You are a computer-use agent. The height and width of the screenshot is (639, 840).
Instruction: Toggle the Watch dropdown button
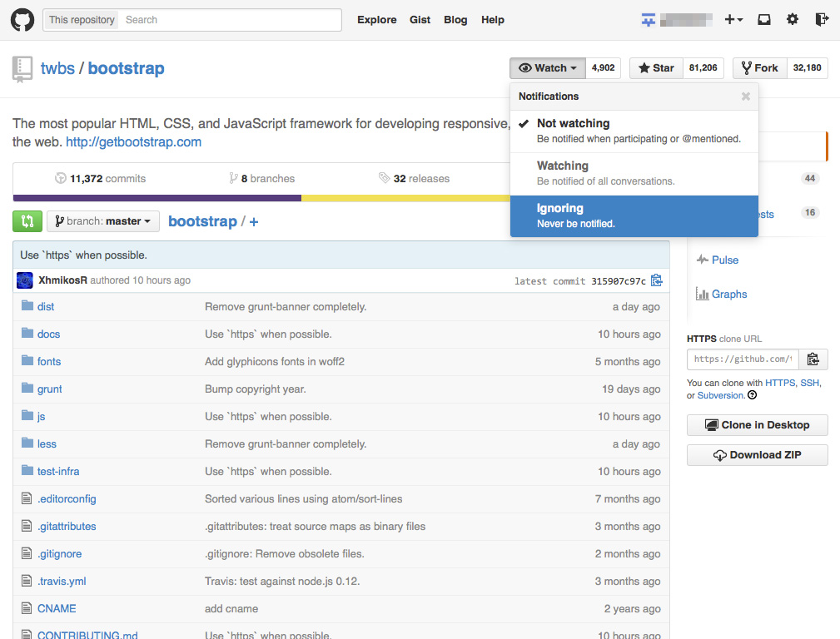548,68
